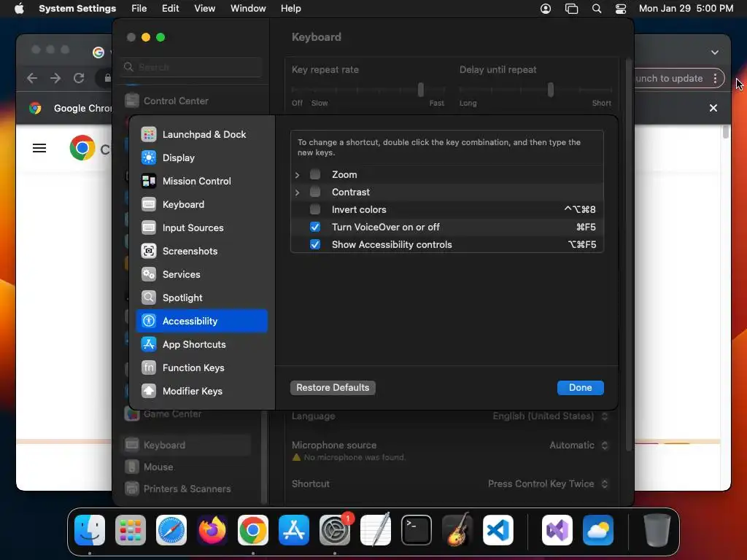This screenshot has height=560, width=747.
Task: Open the Window menu
Action: tap(248, 8)
